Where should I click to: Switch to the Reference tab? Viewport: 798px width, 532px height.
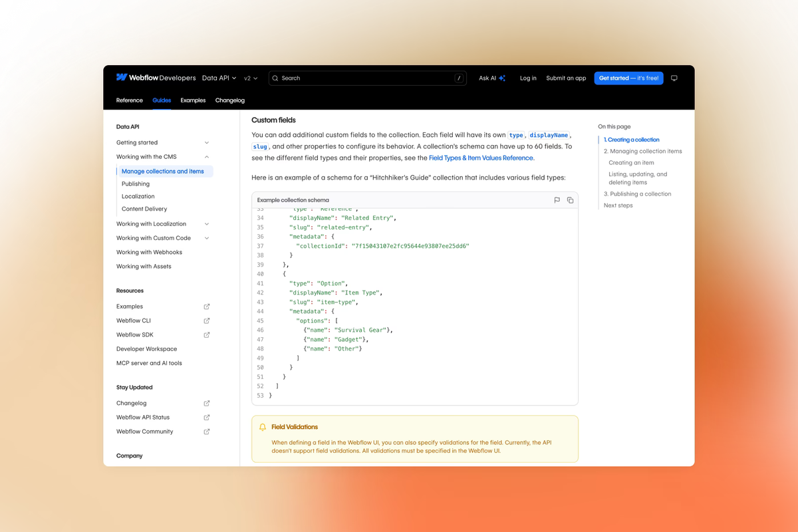(x=130, y=100)
